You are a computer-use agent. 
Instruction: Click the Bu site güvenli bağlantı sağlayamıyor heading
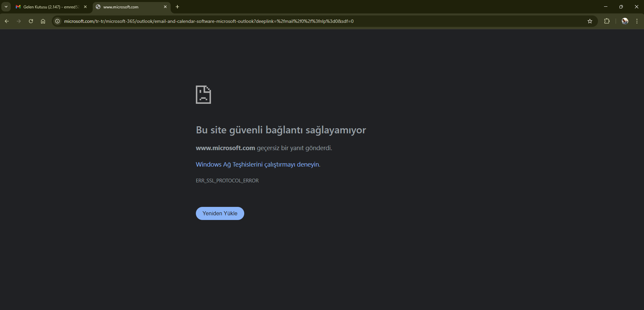coord(281,130)
